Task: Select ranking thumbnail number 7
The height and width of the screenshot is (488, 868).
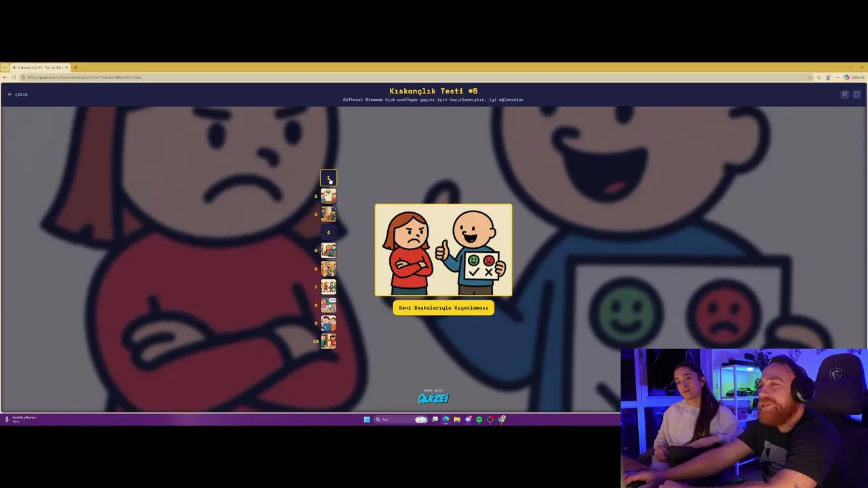Action: (328, 287)
